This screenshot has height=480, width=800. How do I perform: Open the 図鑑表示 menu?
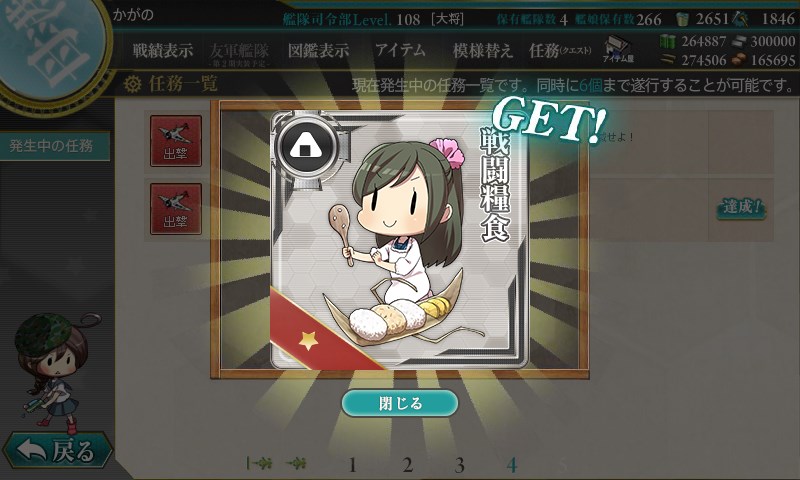[x=318, y=50]
